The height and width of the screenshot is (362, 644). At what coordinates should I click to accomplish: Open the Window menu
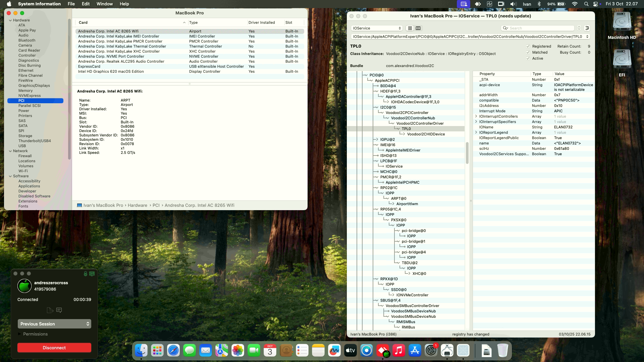click(x=105, y=4)
